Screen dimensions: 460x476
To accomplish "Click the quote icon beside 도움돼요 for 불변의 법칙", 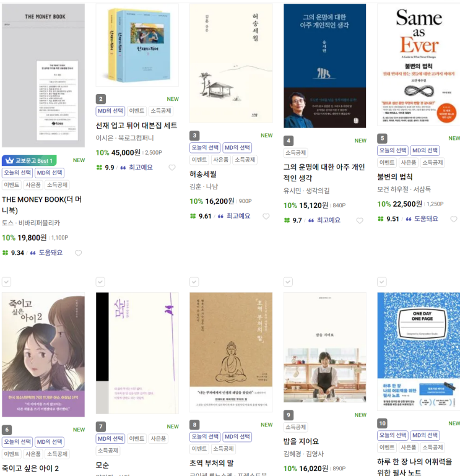I will 409,219.
